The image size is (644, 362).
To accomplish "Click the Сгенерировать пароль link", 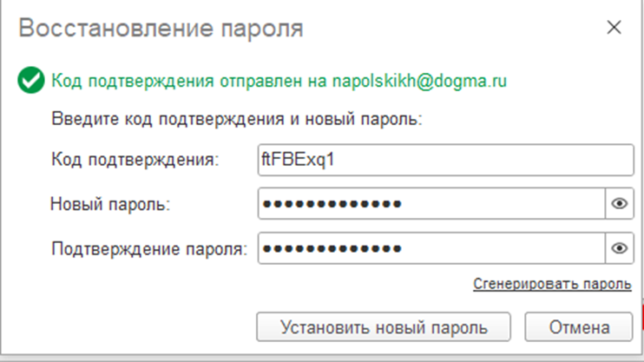I will [x=552, y=285].
